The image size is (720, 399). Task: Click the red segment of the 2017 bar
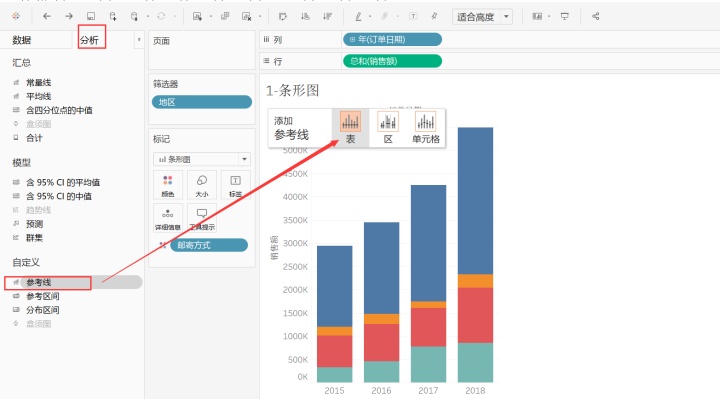point(428,327)
